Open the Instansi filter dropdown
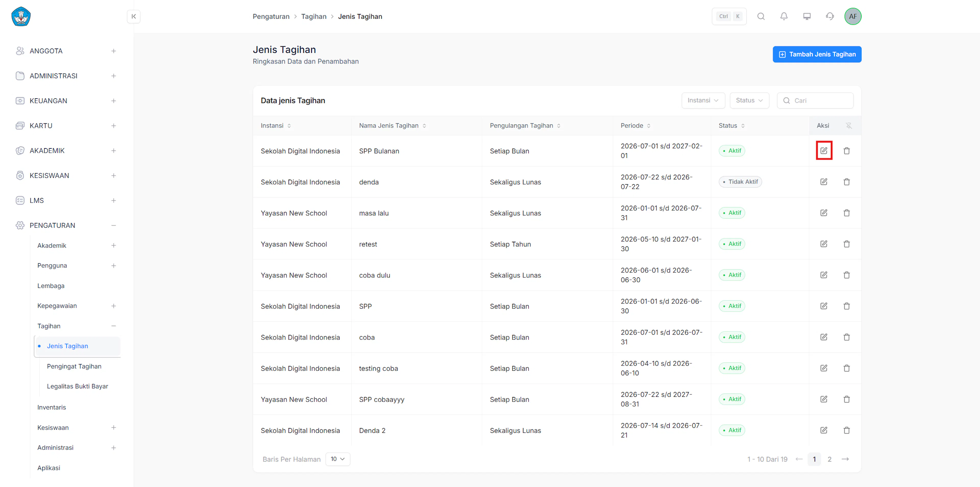 point(703,100)
